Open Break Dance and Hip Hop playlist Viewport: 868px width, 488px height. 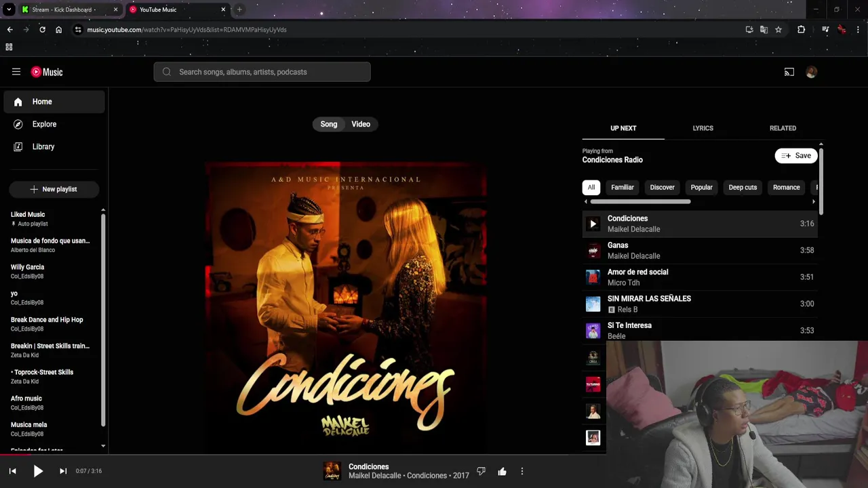point(54,324)
